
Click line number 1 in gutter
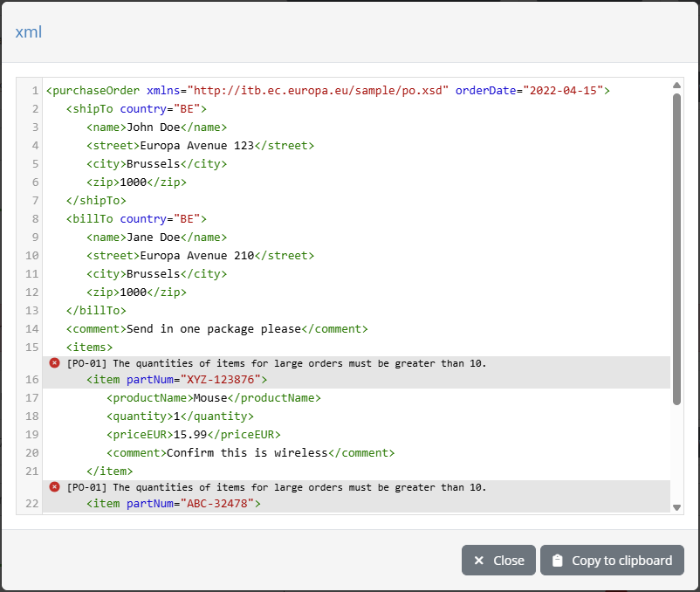[x=35, y=91]
